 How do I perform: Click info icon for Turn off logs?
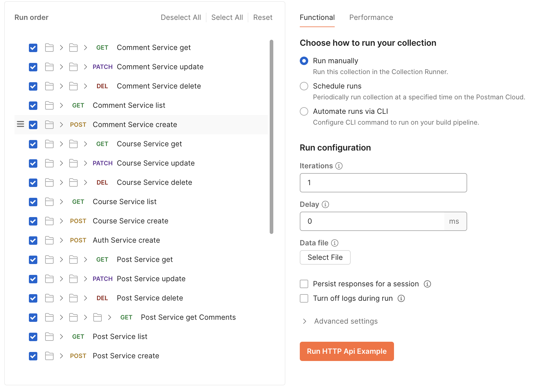pos(401,298)
